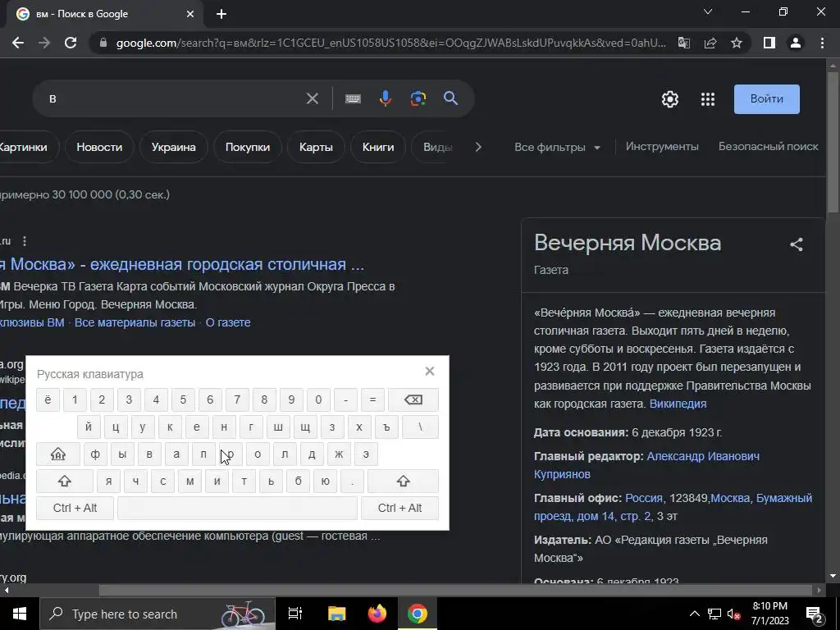
Task: Open File Explorer from taskbar
Action: (337, 614)
